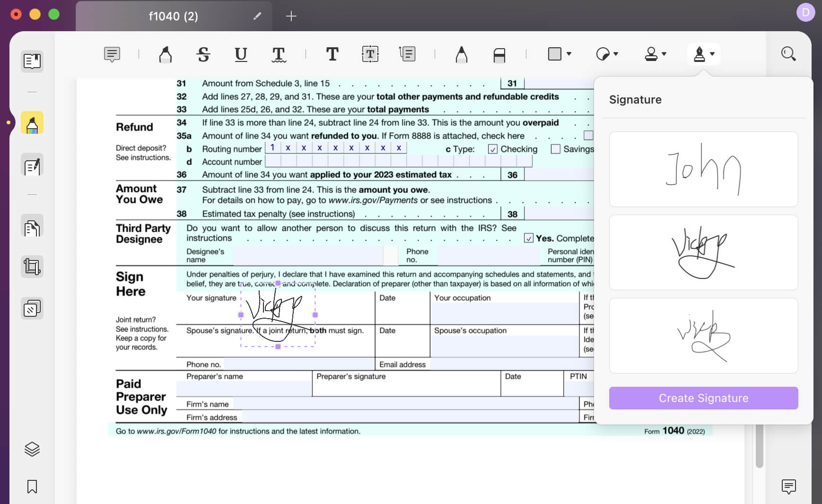Select the Stamp tool icon
Viewport: 822px width, 504px height.
tap(651, 54)
